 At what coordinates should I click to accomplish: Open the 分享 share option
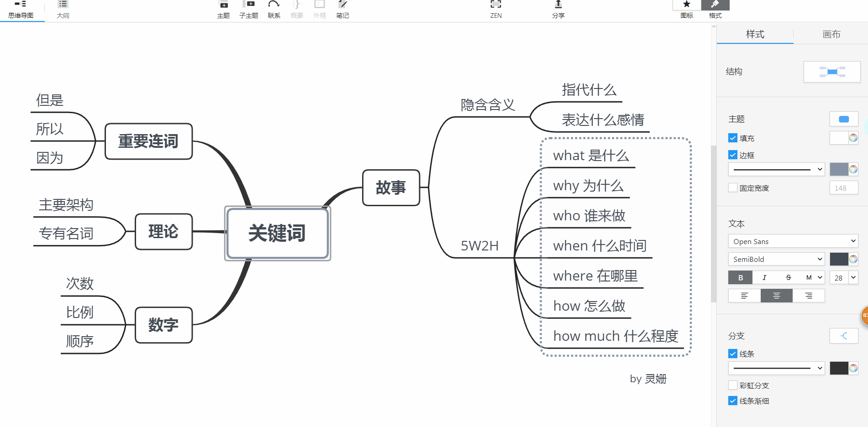point(558,10)
